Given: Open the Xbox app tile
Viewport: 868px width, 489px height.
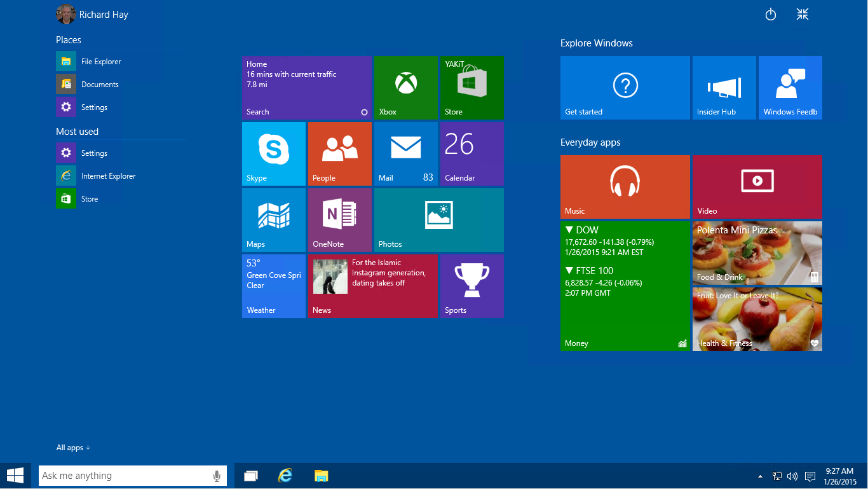Looking at the screenshot, I should tap(406, 87).
